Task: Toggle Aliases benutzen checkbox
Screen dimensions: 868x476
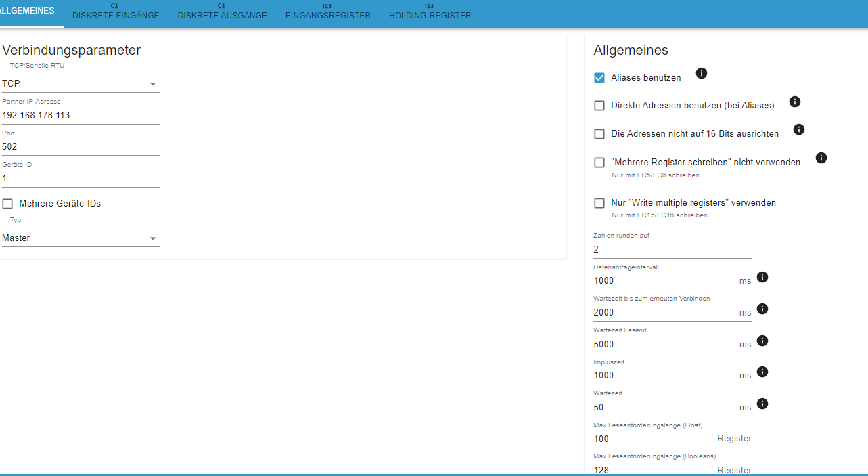Action: coord(599,78)
